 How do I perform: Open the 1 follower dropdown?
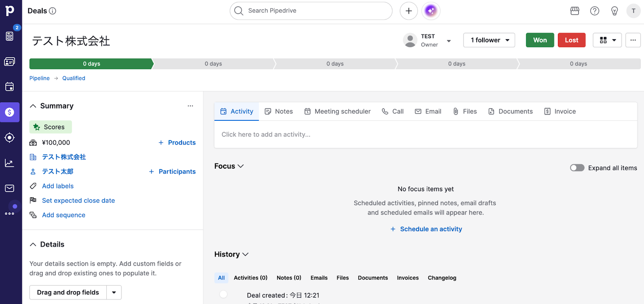[489, 40]
